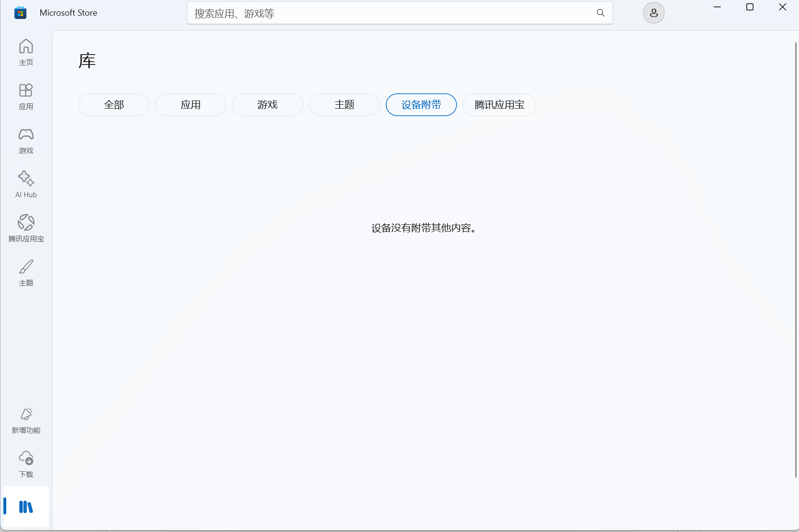Minimize the Microsoft Store window
This screenshot has height=532, width=799.
717,7
